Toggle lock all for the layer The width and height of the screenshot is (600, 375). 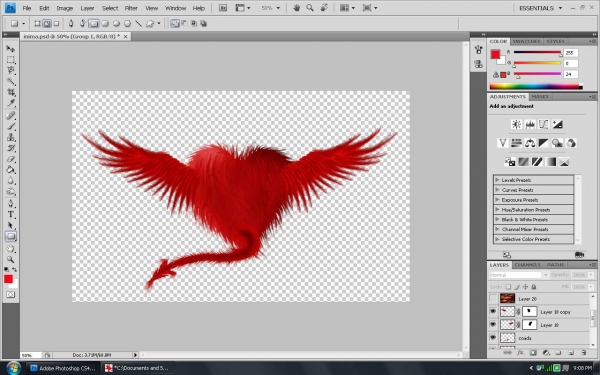coord(534,287)
